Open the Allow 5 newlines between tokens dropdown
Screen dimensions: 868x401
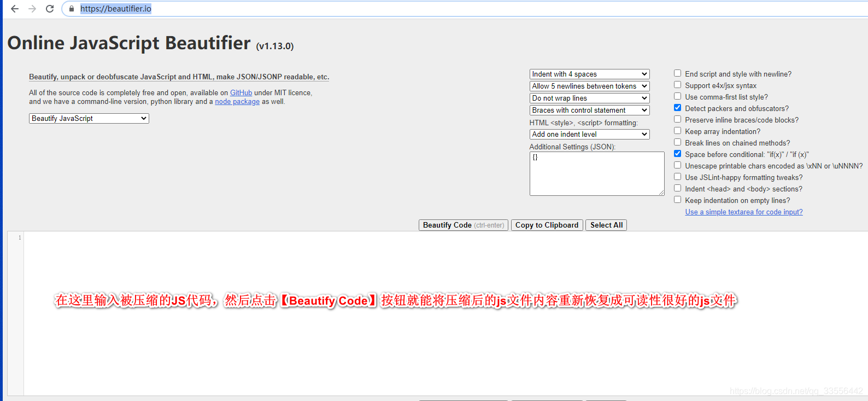point(589,86)
